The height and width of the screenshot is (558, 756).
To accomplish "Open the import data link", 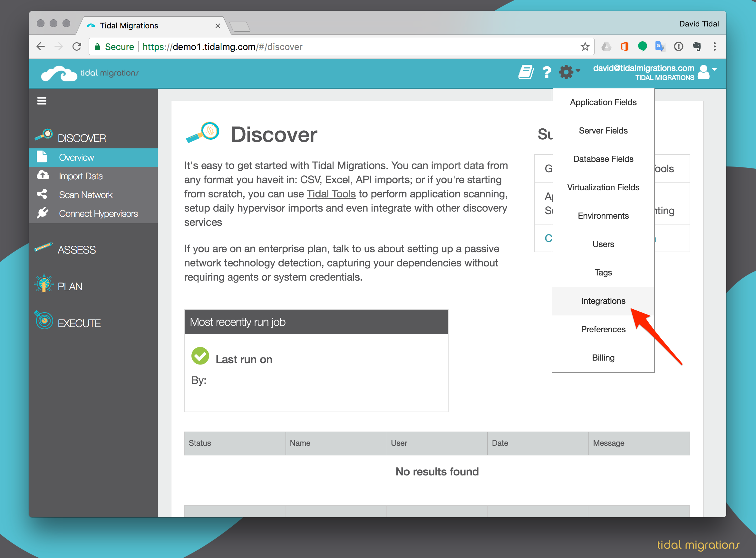I will point(457,165).
